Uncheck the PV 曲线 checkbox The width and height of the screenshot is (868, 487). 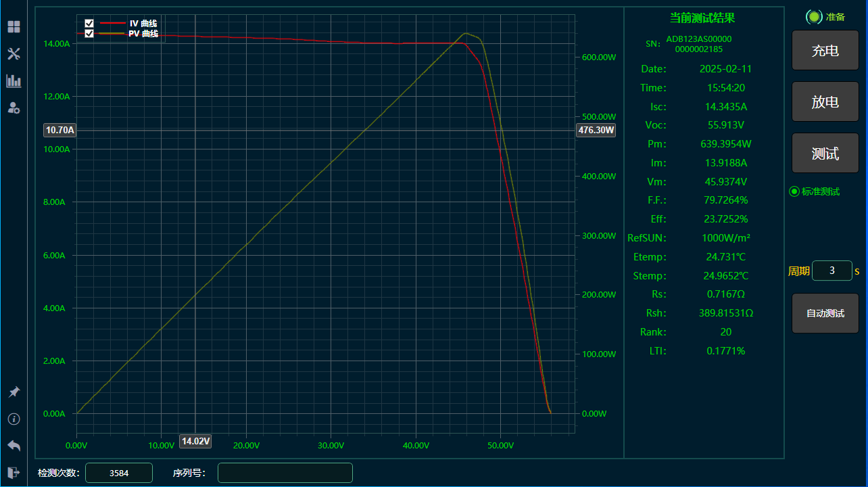tap(89, 34)
